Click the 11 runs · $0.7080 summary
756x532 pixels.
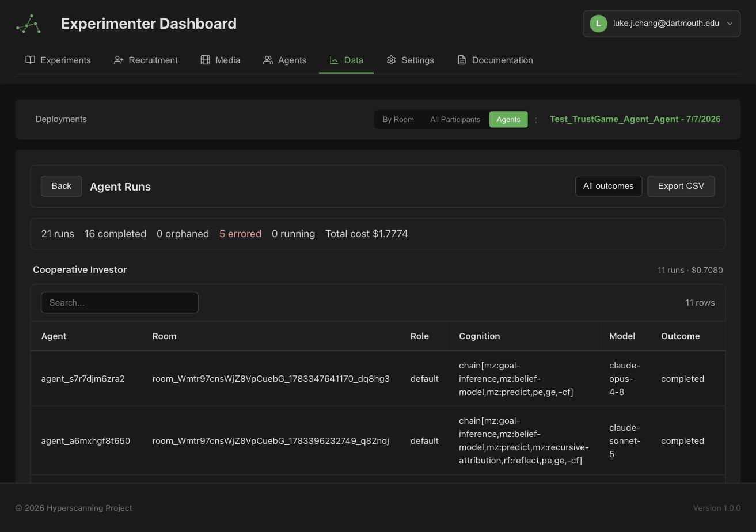click(x=690, y=270)
